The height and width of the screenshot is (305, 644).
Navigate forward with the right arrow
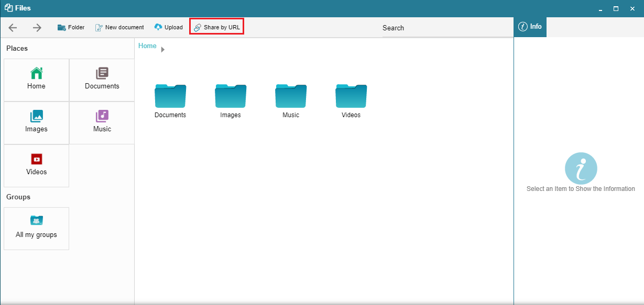[37, 27]
